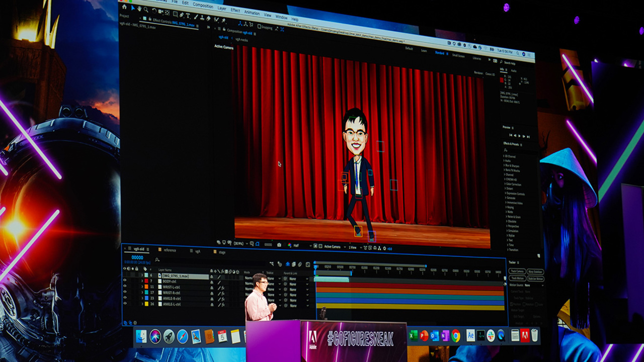The image size is (644, 362).
Task: Toggle visibility of ANKLE-R-ctrl layer
Action: [x=125, y=298]
